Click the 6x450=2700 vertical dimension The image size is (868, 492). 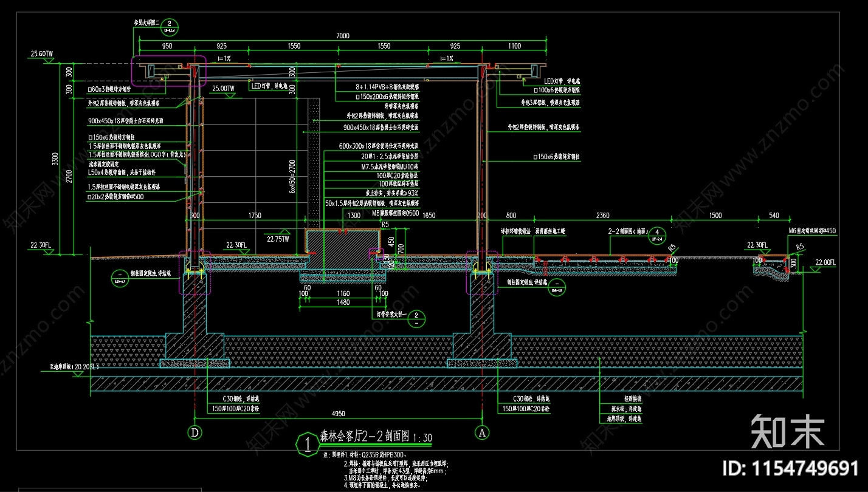tap(292, 177)
